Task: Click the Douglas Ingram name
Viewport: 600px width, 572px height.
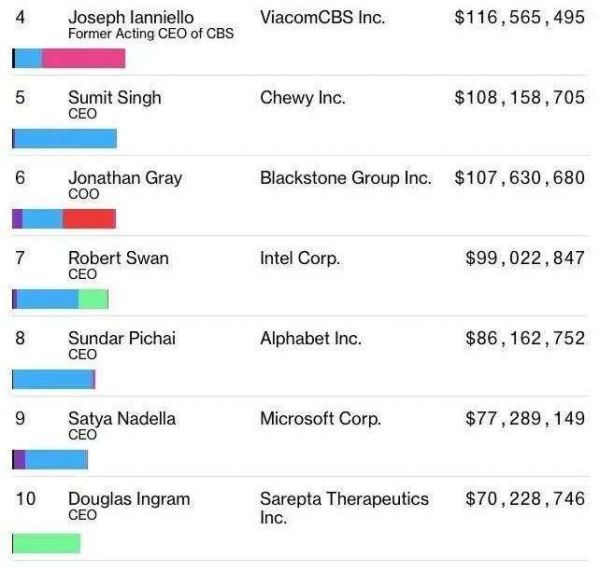Action: [x=129, y=498]
